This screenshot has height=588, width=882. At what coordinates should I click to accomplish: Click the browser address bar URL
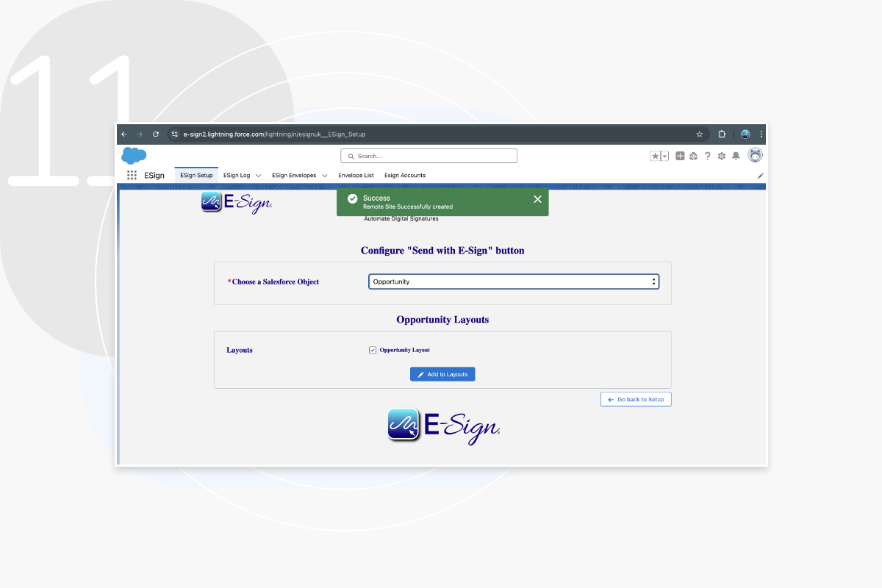point(274,135)
